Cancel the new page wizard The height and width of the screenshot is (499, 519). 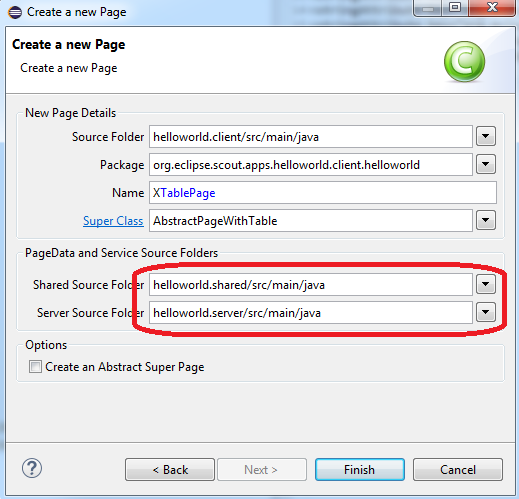(458, 469)
